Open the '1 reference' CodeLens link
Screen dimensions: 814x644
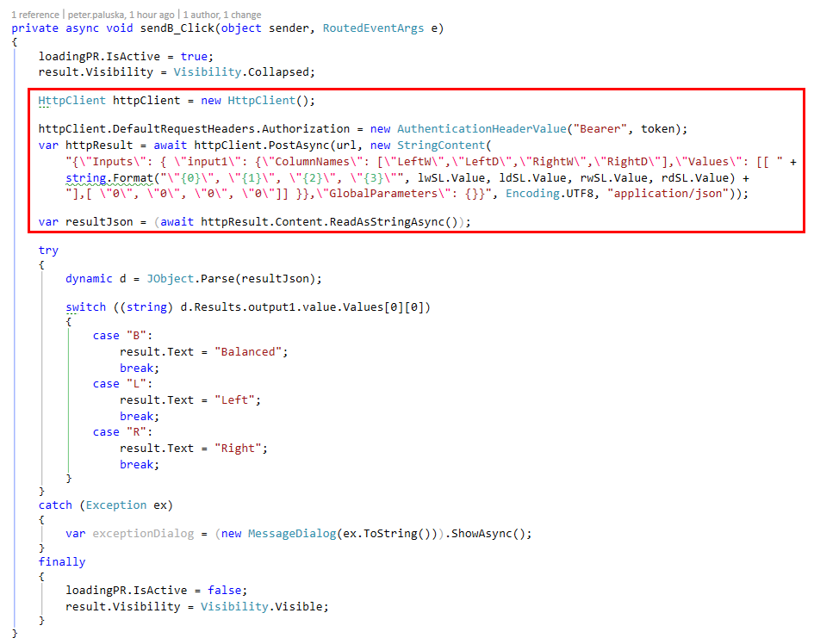pyautogui.click(x=35, y=15)
